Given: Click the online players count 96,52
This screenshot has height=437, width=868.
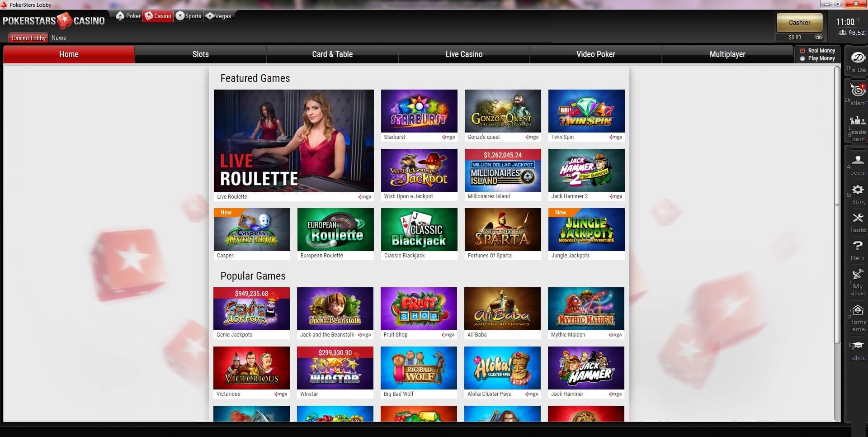Looking at the screenshot, I should tap(852, 33).
